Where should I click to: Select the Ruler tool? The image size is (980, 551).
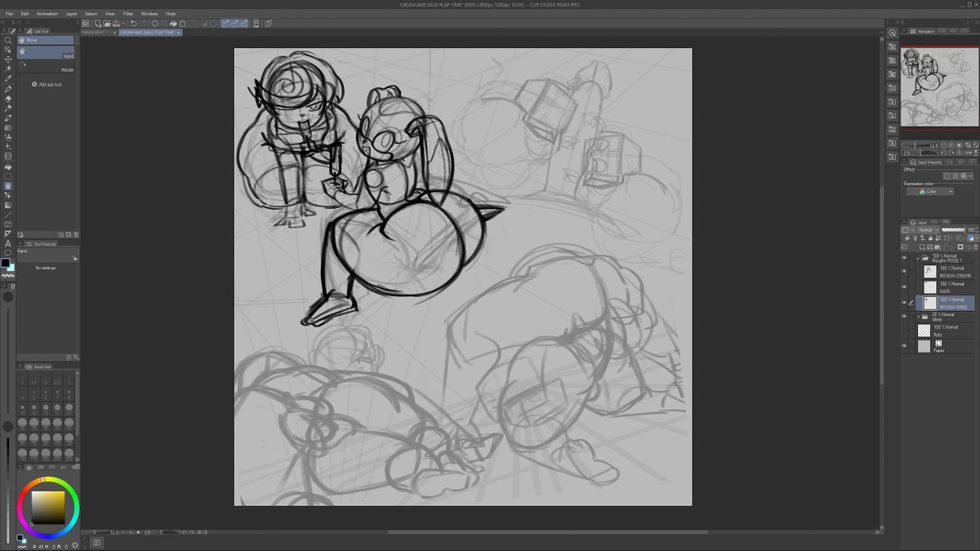coord(8,233)
